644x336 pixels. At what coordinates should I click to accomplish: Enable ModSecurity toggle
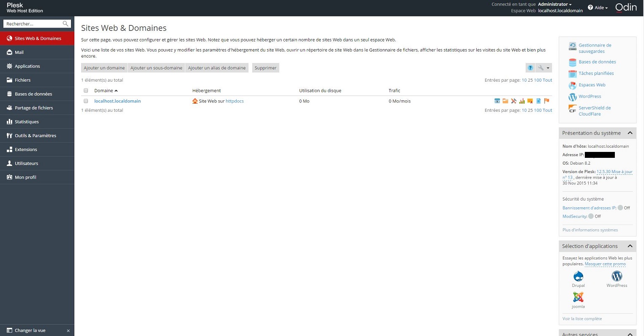pyautogui.click(x=591, y=216)
